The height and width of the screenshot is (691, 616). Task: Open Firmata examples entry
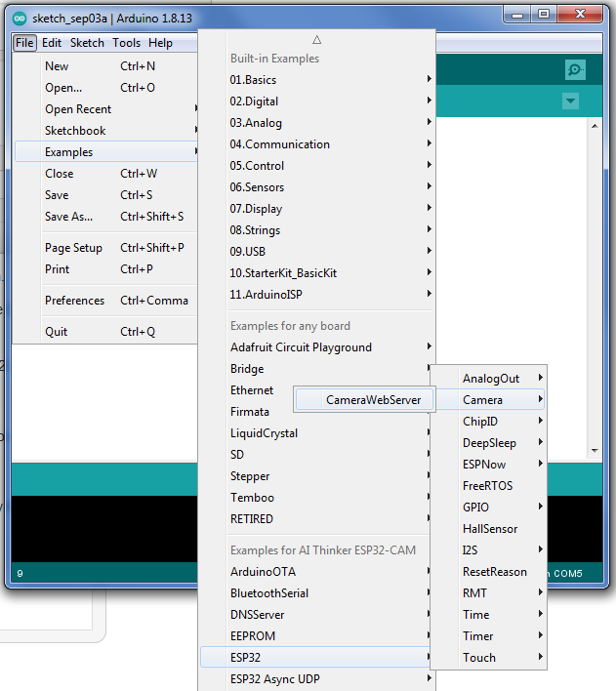click(x=250, y=412)
